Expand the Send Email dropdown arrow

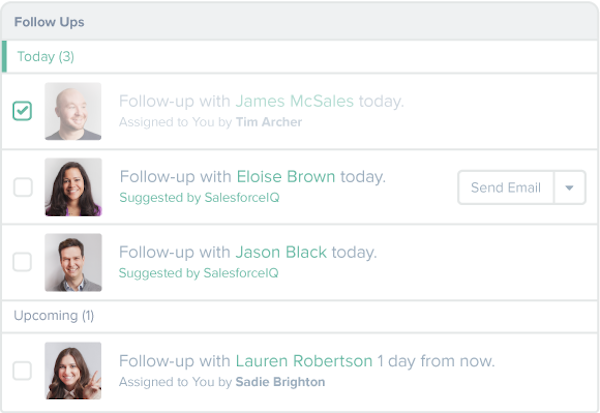click(569, 187)
